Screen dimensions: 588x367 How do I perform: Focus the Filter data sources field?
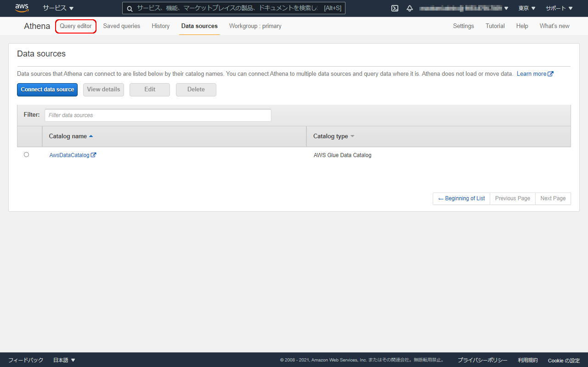158,115
